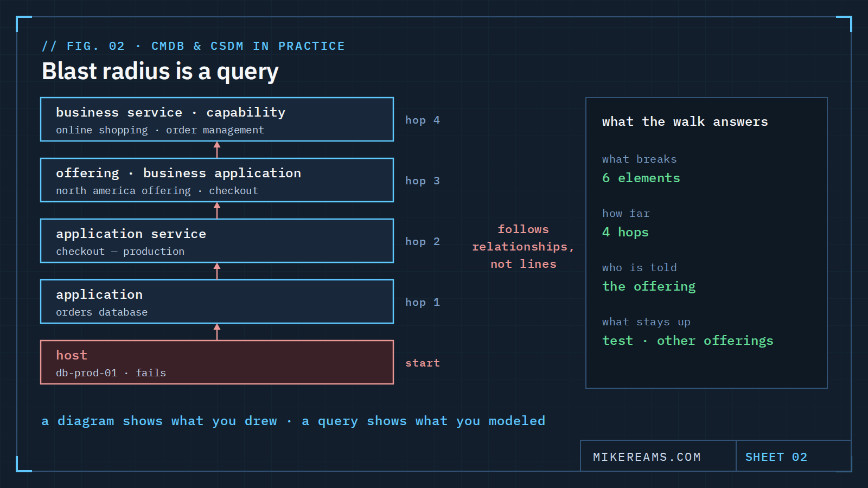Click the 'hop 1' label
868x488 pixels.
[423, 302]
